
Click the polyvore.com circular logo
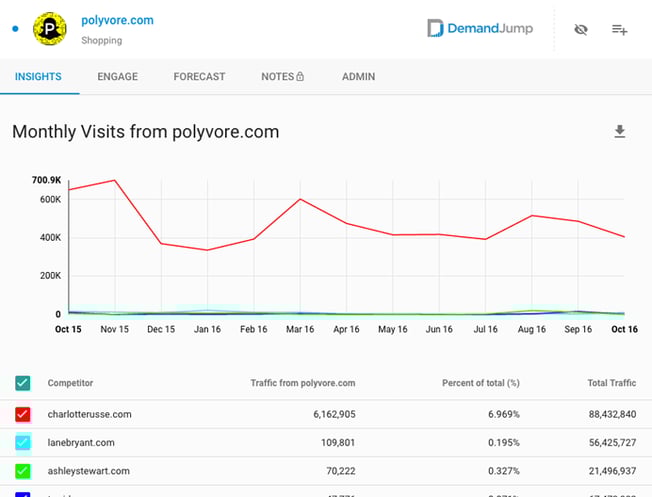pyautogui.click(x=49, y=29)
